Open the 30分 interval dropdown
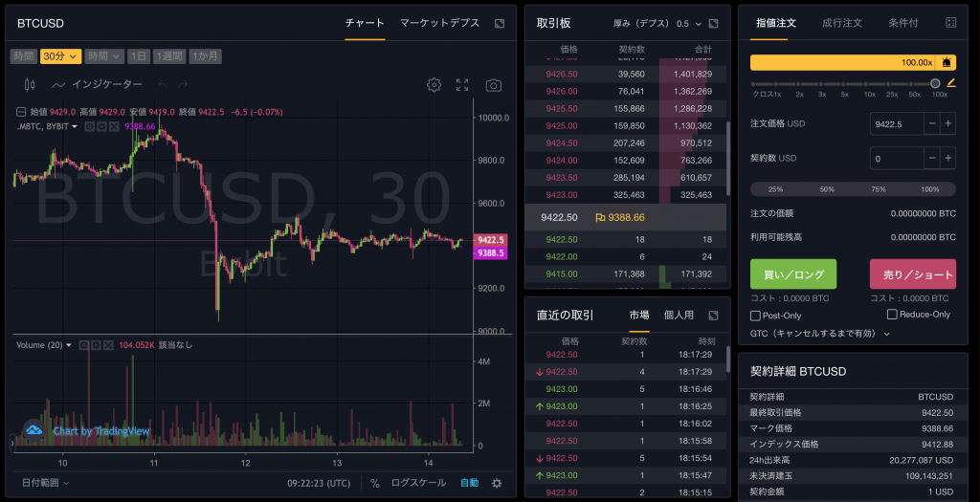The height and width of the screenshot is (502, 980). (60, 56)
